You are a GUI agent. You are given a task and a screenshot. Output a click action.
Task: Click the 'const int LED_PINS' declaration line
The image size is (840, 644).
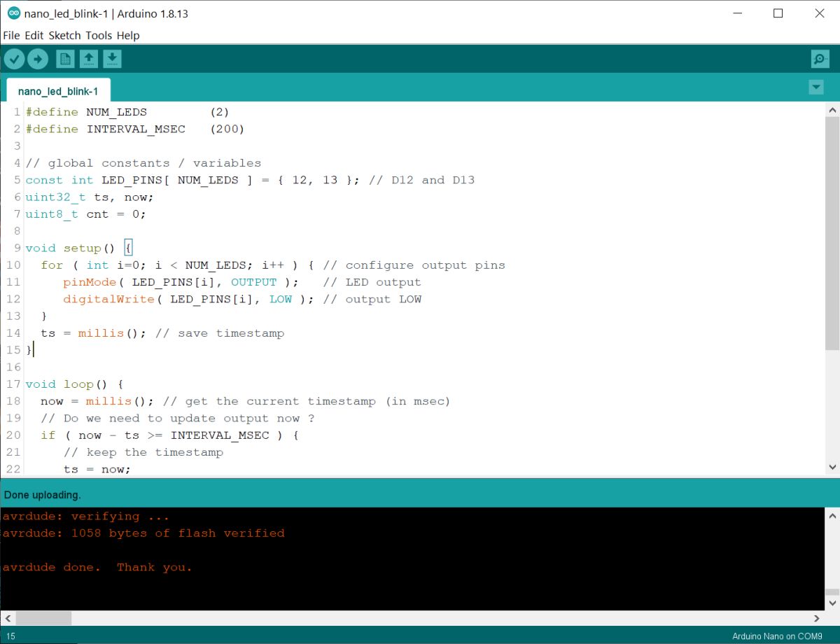250,180
